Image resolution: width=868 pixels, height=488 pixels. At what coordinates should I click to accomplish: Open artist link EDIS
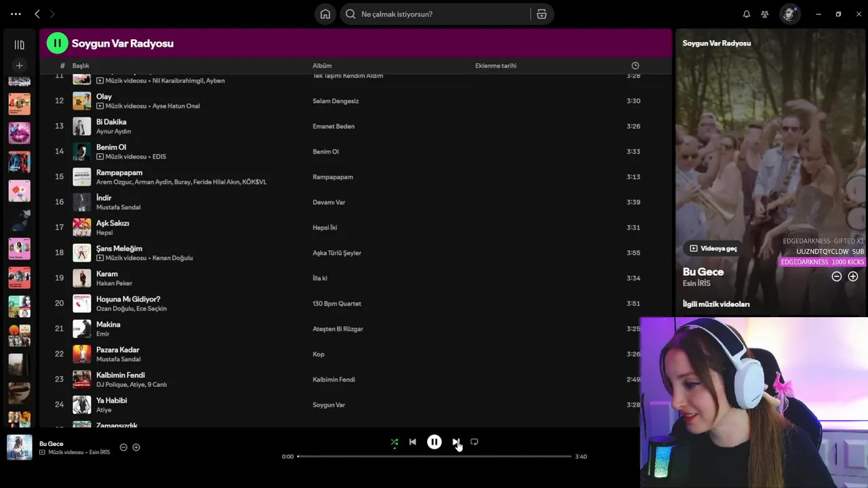tap(159, 157)
